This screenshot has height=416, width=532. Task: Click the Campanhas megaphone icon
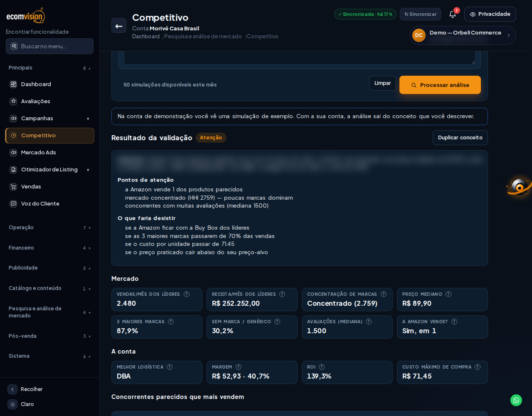(13, 119)
